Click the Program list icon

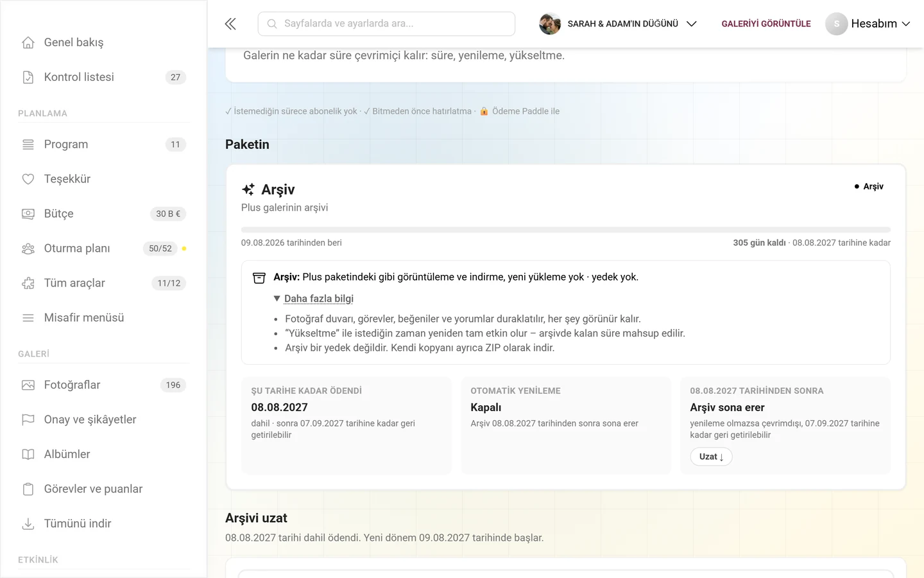click(x=28, y=144)
